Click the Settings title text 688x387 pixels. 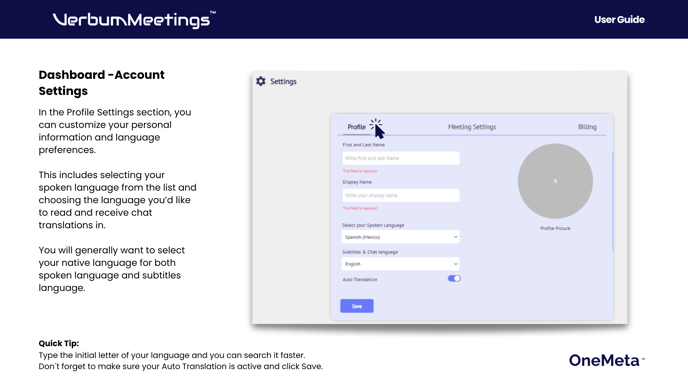[283, 81]
